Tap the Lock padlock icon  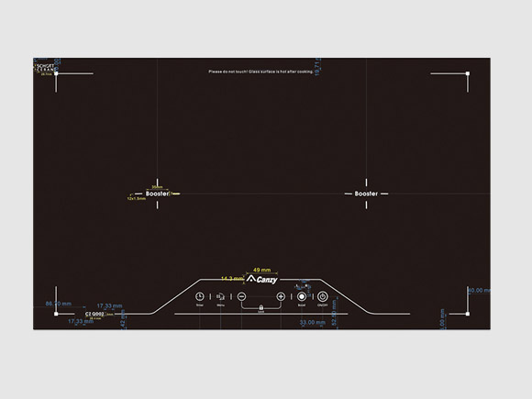[x=260, y=307]
